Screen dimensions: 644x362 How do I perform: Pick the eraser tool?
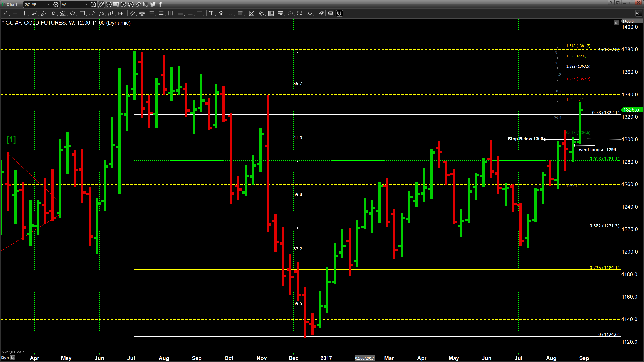pyautogui.click(x=321, y=13)
